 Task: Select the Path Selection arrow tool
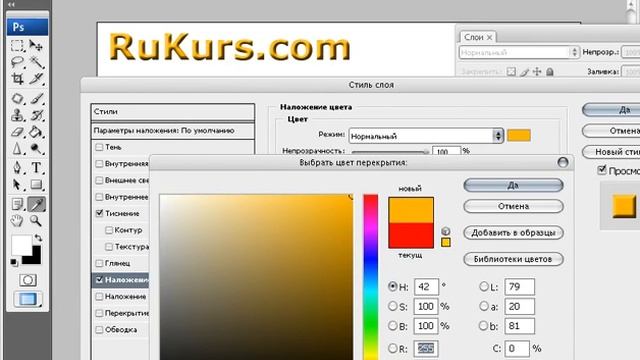click(x=17, y=184)
